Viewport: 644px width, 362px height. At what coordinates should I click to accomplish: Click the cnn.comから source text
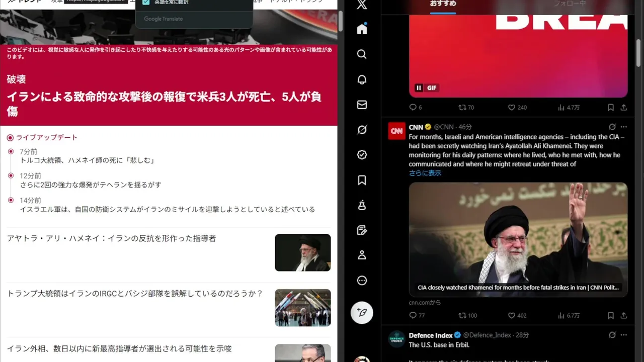coord(425,303)
